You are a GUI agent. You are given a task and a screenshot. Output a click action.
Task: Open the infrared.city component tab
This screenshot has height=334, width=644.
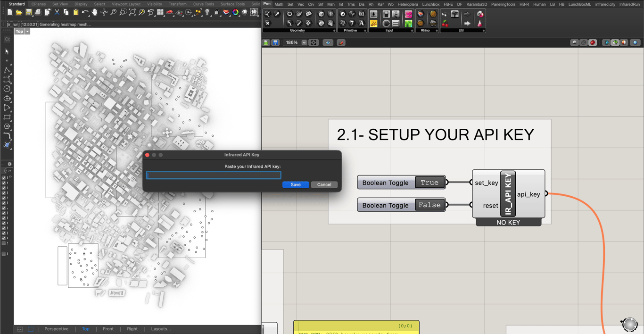coord(605,4)
